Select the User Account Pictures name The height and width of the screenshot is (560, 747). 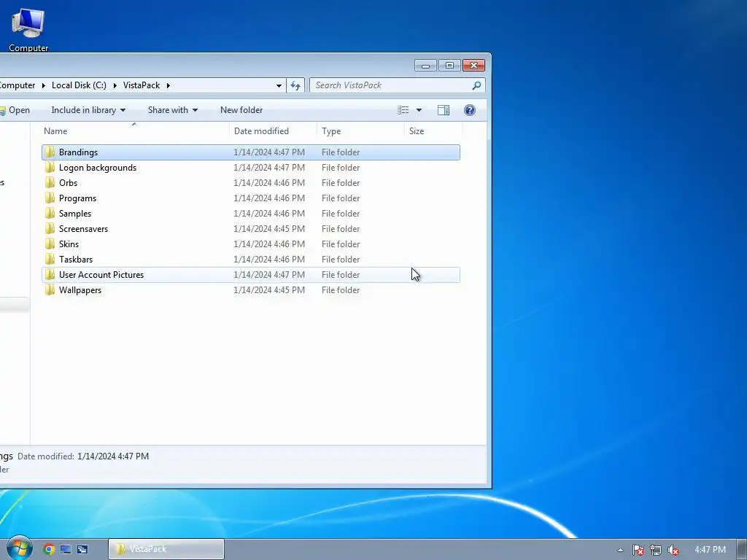(101, 275)
